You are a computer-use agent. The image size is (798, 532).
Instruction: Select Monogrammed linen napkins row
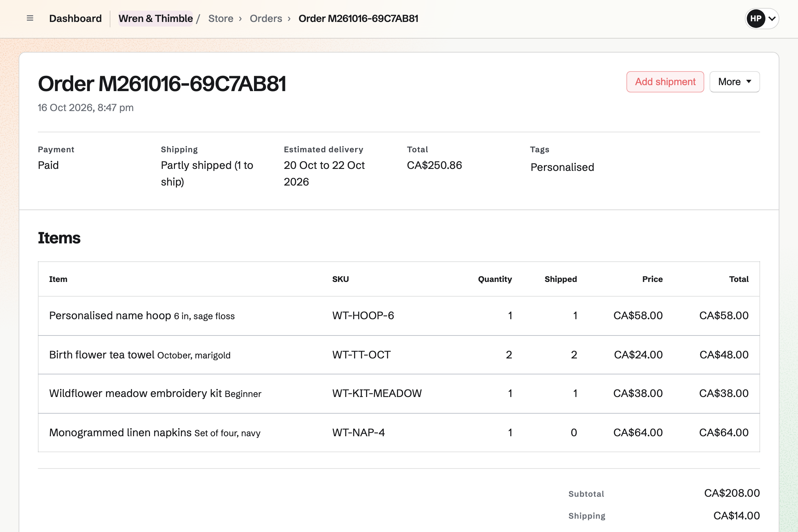(x=399, y=433)
